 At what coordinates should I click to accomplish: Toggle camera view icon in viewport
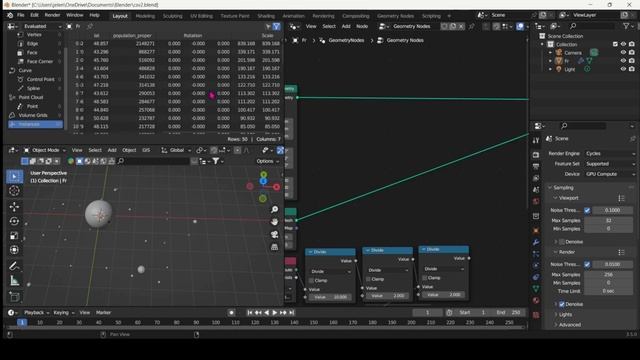click(x=275, y=234)
